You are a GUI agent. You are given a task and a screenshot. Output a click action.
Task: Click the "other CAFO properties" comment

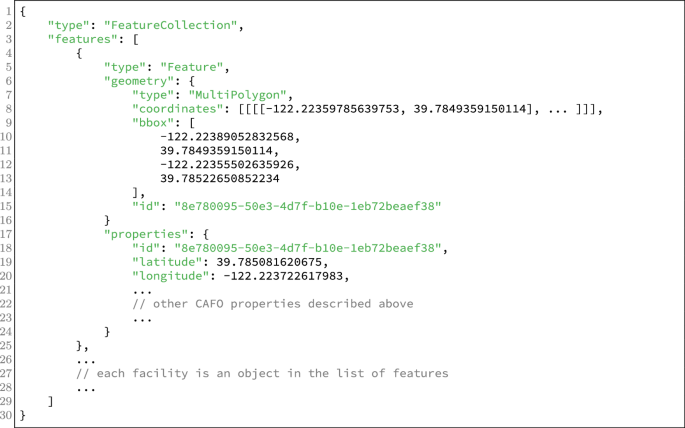point(272,303)
